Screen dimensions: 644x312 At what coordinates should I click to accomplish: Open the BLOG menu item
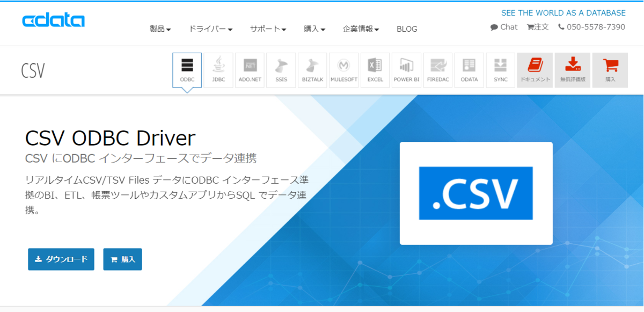(x=407, y=29)
